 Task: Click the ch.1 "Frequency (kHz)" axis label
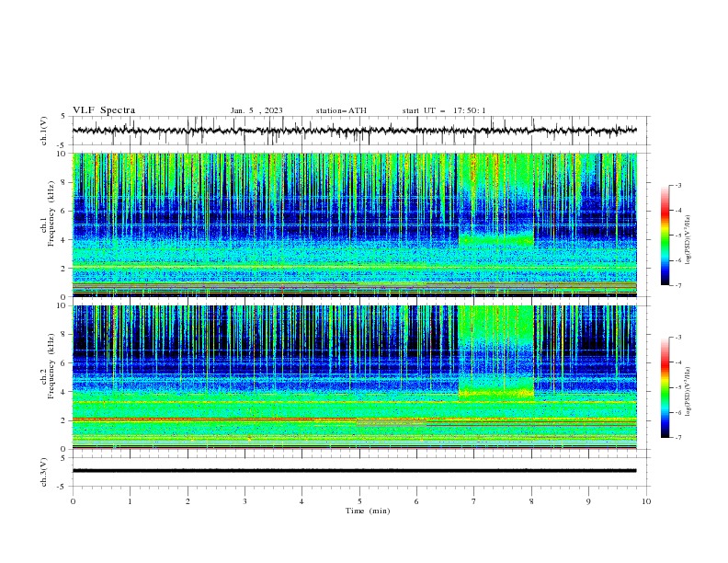[x=51, y=214]
